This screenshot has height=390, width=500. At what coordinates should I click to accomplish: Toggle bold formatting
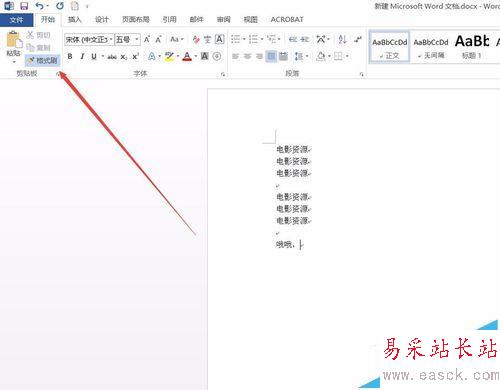(70, 56)
